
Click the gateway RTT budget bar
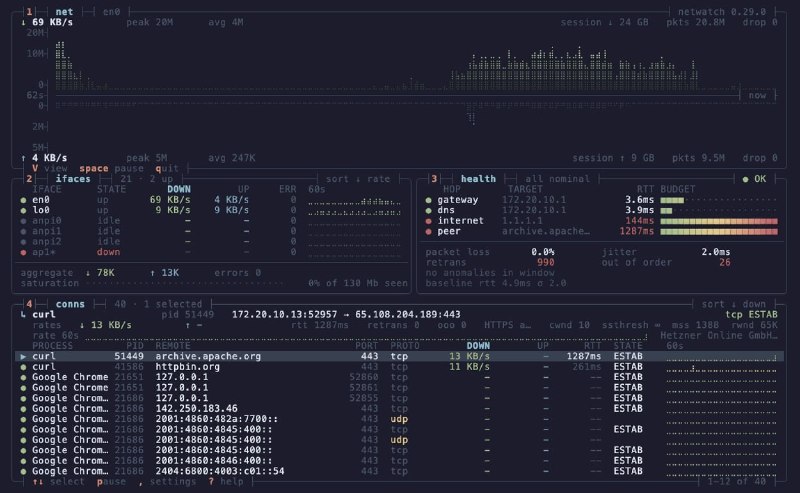click(x=719, y=200)
